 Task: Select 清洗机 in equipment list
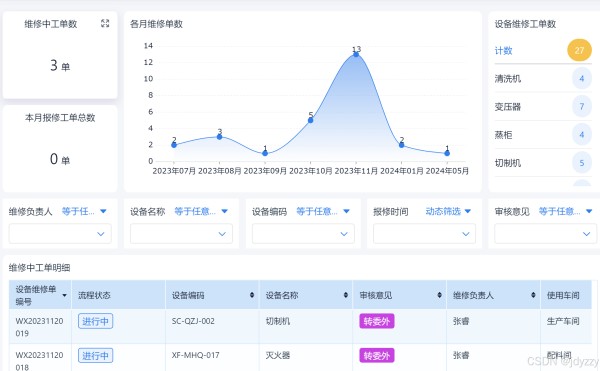click(x=507, y=78)
